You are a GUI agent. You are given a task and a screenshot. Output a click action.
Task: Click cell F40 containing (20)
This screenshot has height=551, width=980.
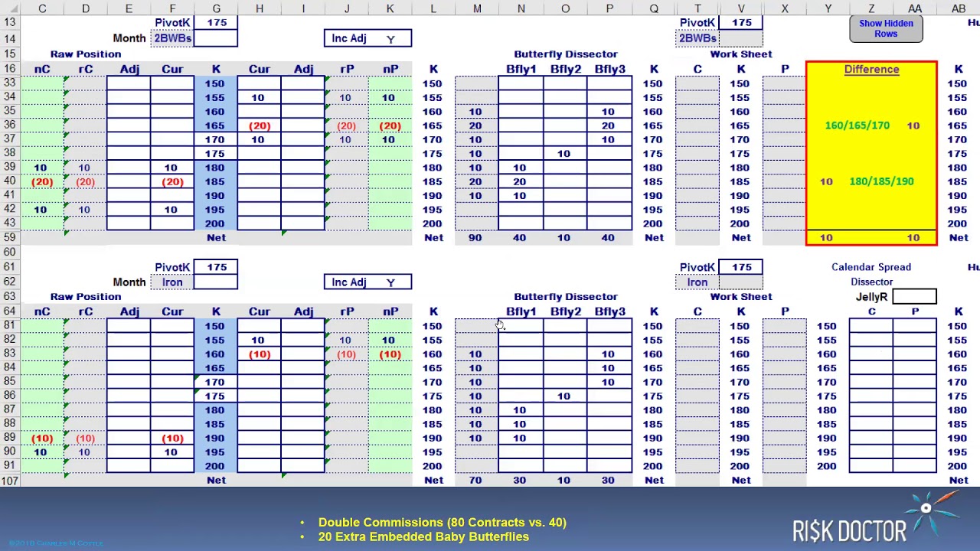tap(172, 181)
